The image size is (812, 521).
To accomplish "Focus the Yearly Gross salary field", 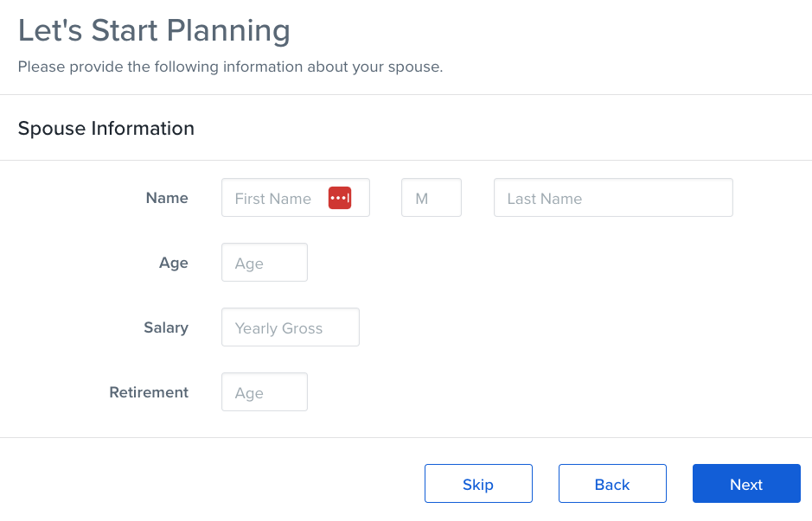I will coord(291,327).
